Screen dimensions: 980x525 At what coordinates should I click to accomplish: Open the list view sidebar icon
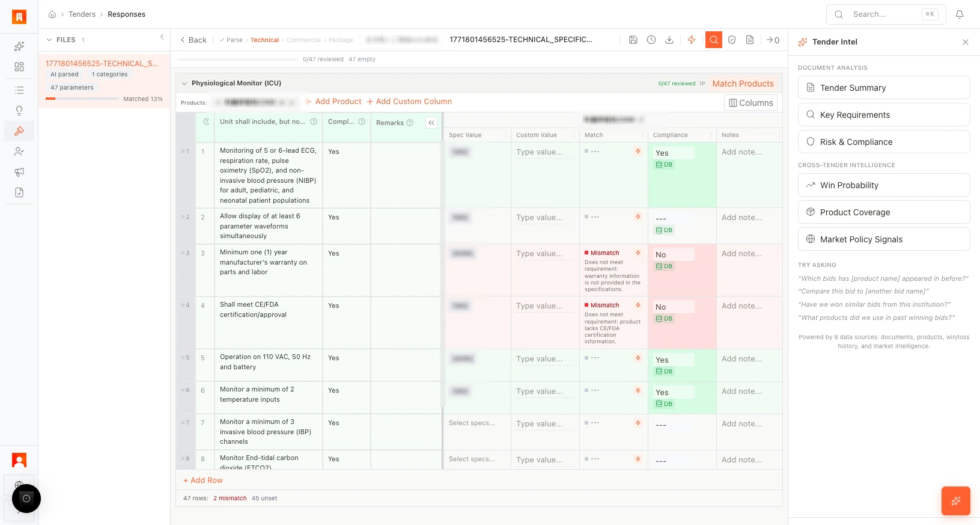19,90
